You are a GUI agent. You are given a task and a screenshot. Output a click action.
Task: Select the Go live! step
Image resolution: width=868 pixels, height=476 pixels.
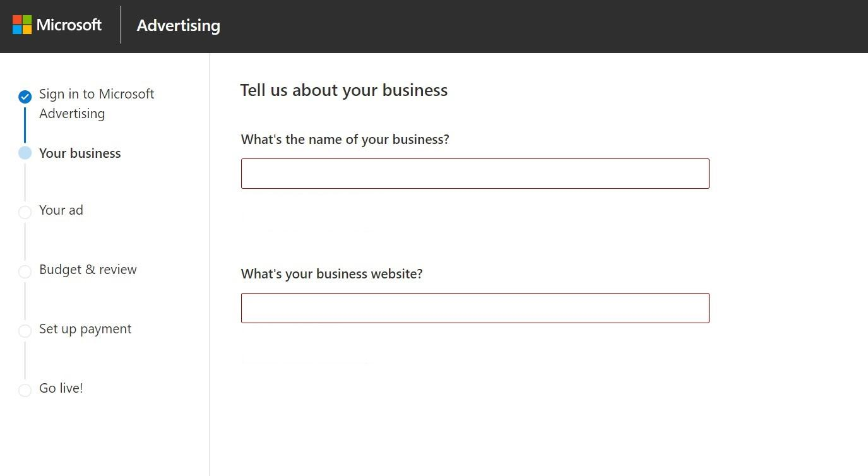pos(61,388)
